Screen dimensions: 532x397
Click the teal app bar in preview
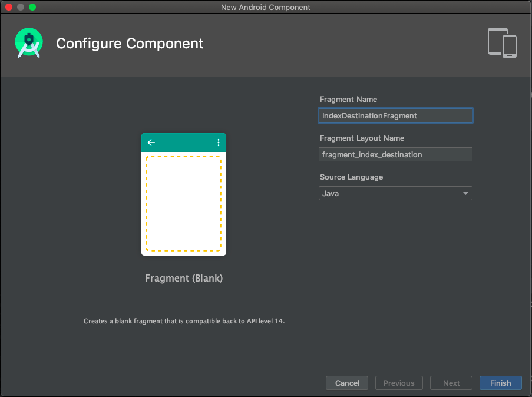[x=184, y=143]
